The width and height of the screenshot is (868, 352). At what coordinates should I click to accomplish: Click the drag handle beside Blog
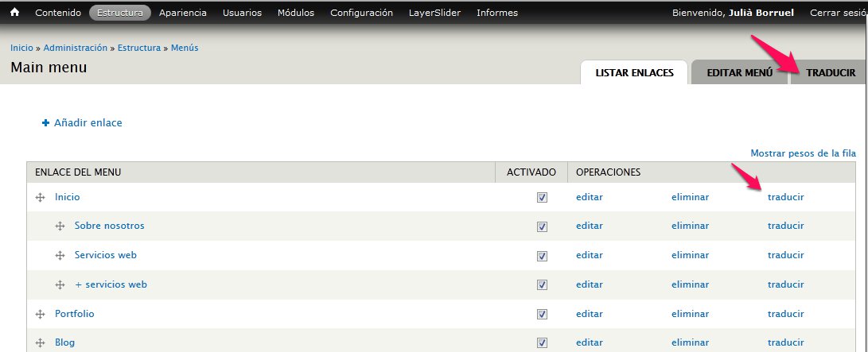pyautogui.click(x=40, y=343)
